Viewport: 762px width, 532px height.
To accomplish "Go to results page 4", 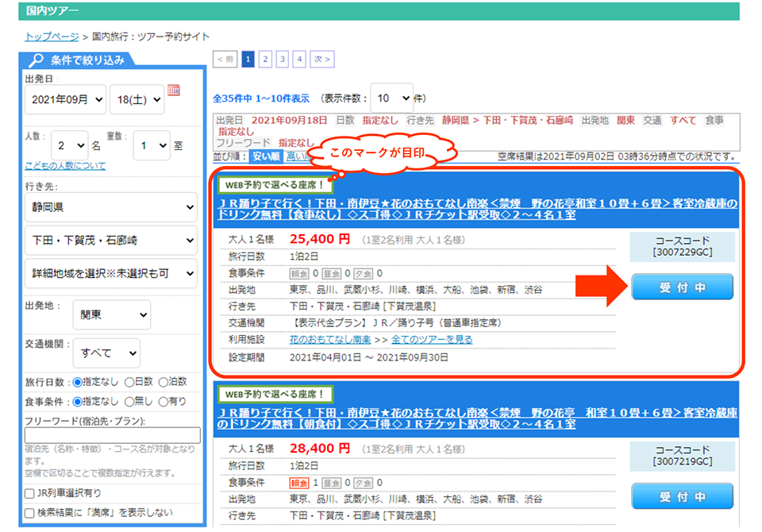I will (299, 59).
